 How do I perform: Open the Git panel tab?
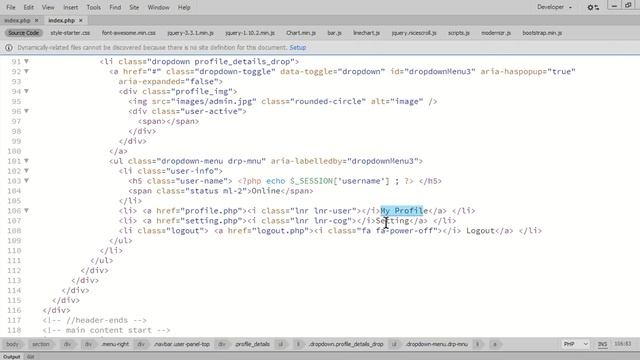coord(30,357)
